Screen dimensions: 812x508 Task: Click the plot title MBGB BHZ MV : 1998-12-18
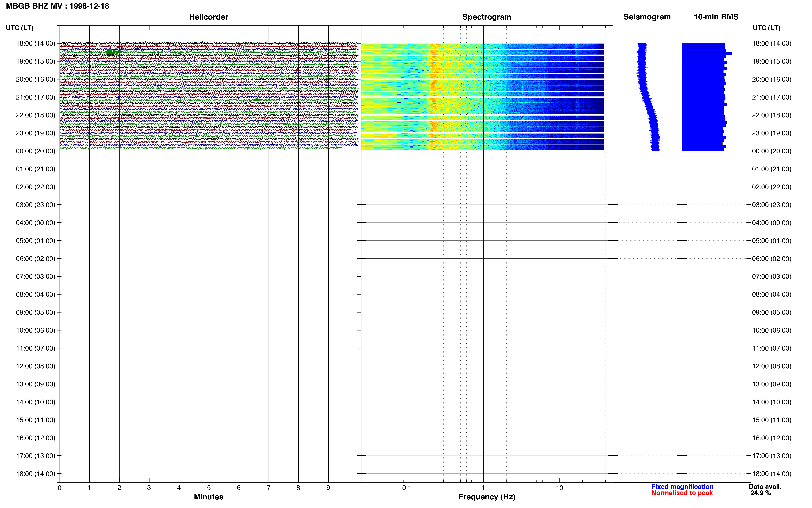point(57,6)
